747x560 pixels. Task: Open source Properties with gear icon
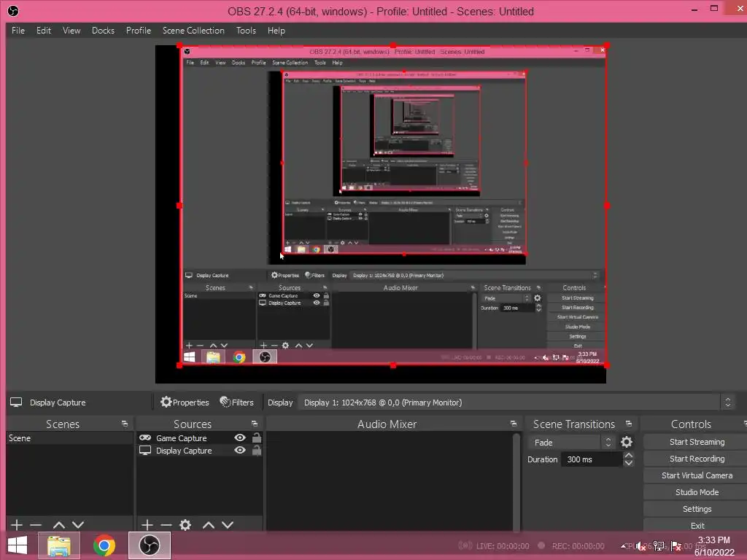pos(185,402)
